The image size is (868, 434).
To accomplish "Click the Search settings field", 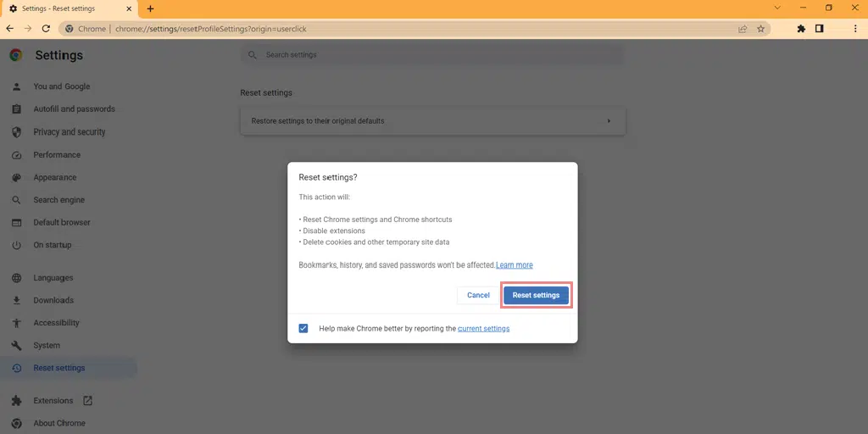I will coord(432,55).
